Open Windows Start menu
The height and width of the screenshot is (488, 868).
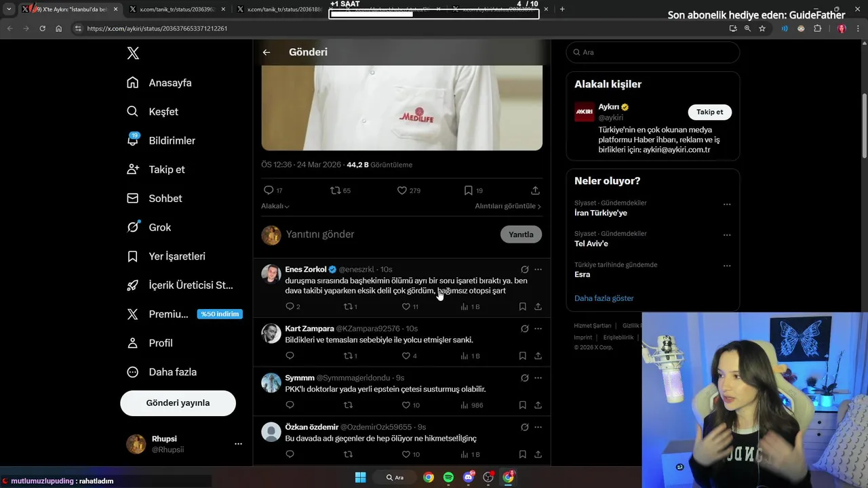(361, 477)
